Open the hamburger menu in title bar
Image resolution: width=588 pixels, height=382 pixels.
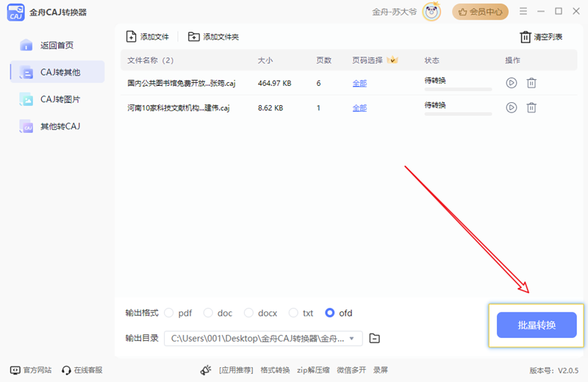523,11
